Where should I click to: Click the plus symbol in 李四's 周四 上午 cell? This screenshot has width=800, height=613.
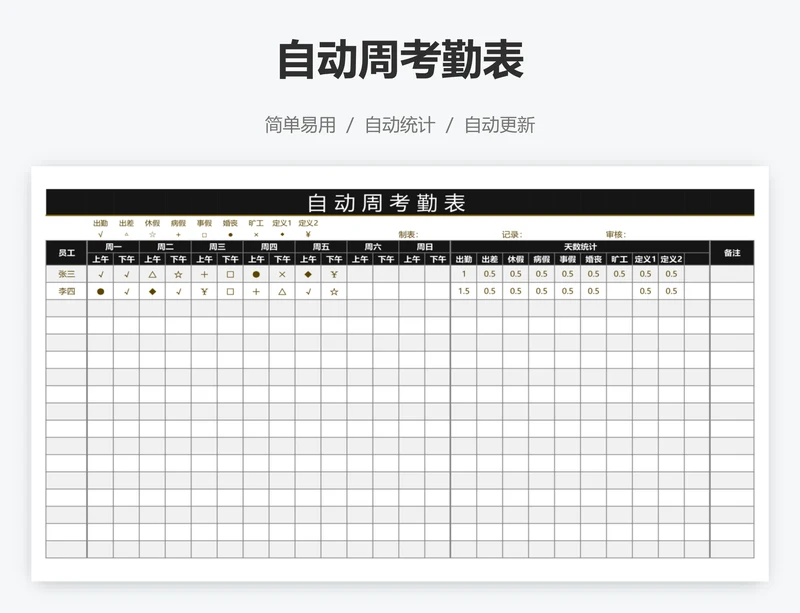256,291
